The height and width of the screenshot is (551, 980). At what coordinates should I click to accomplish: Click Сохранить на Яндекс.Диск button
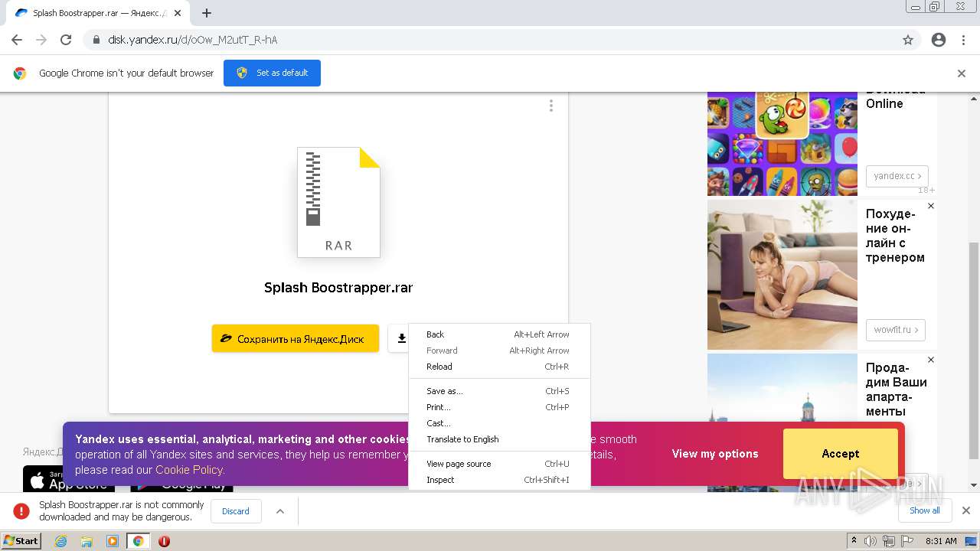296,338
